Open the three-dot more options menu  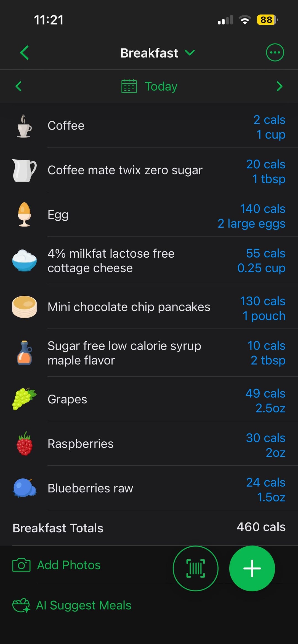[275, 52]
